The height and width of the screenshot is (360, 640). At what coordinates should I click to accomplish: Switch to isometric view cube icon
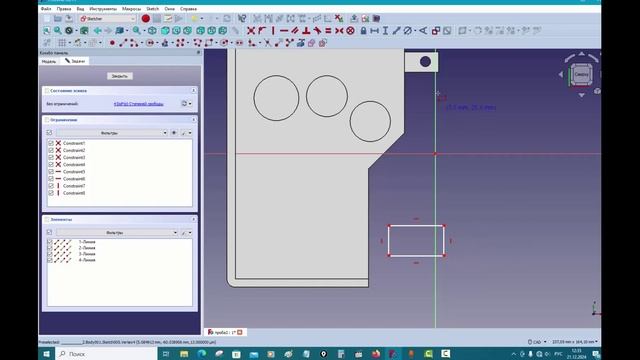pos(152,31)
